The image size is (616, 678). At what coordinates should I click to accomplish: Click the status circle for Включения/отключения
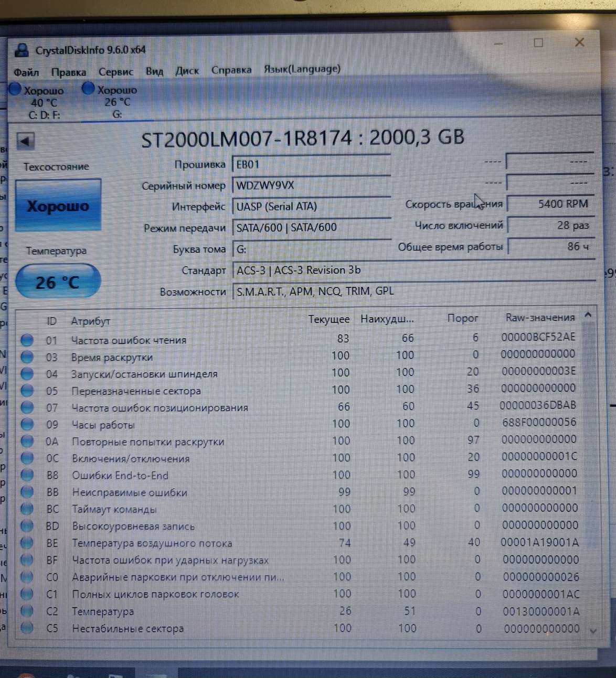click(x=27, y=458)
